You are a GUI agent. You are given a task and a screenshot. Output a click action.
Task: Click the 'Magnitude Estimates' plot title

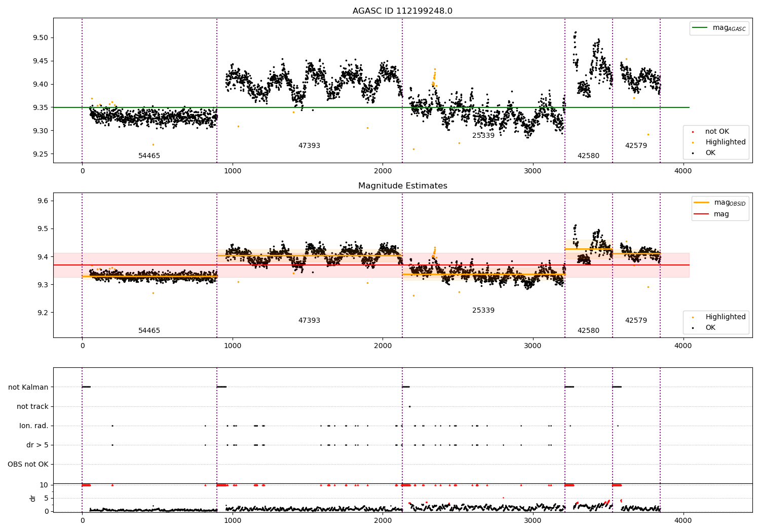coord(402,186)
